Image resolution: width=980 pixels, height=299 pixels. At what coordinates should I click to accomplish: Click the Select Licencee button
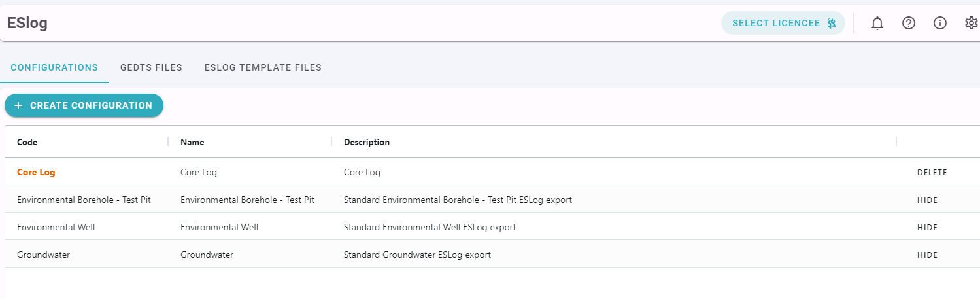(x=783, y=23)
